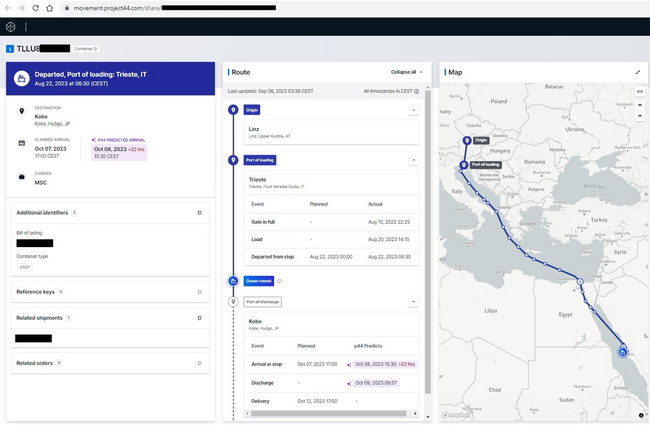Expand the Origin Linz stop section

(x=414, y=112)
